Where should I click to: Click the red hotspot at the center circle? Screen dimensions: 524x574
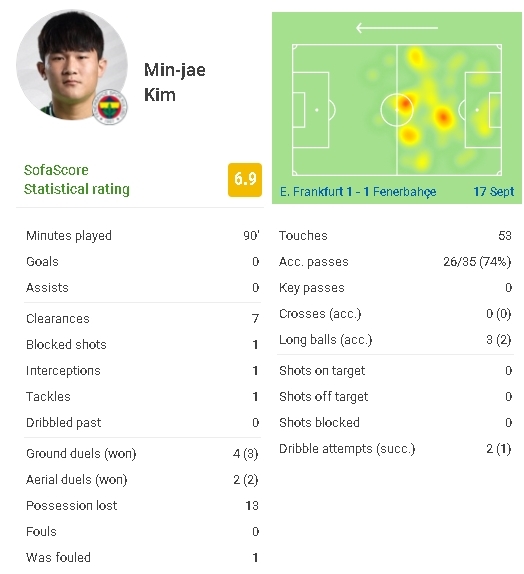pyautogui.click(x=405, y=103)
